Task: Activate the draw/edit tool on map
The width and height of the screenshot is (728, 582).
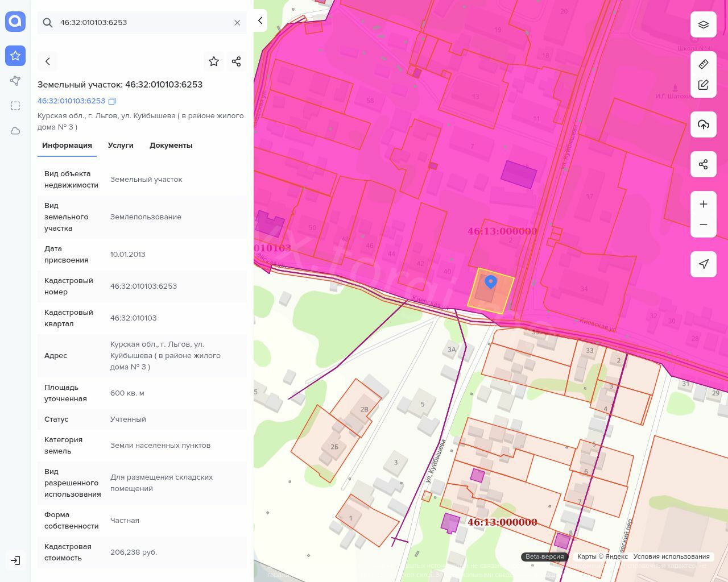Action: tap(703, 85)
